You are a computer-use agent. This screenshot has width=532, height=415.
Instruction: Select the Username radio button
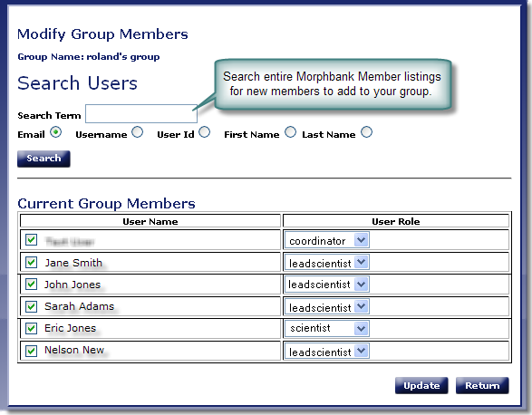(x=138, y=132)
